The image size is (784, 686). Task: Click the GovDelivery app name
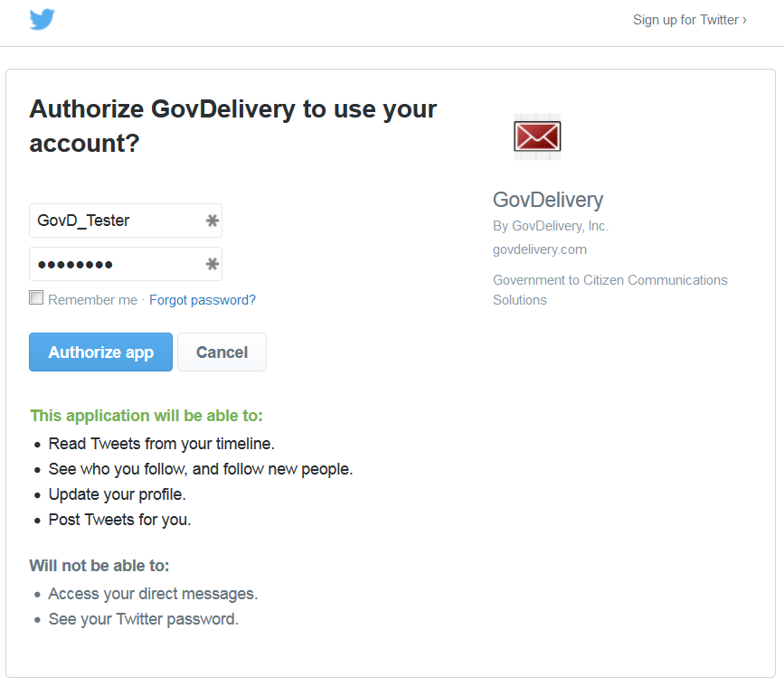point(547,200)
